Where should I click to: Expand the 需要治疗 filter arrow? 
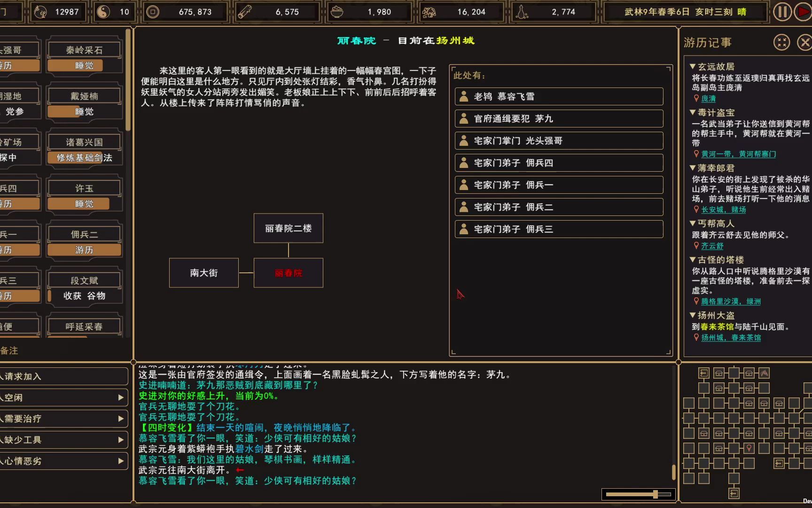click(x=121, y=419)
